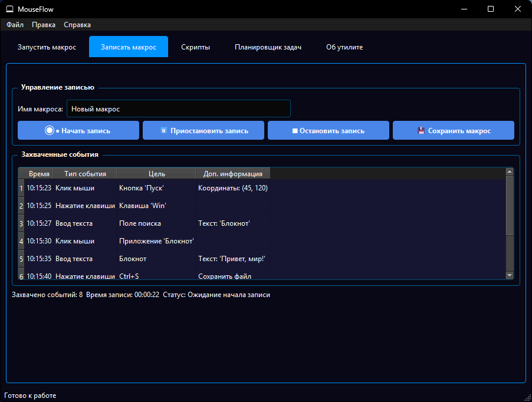This screenshot has height=402, width=532.
Task: Select row 3 with text 'Блокнот'
Action: point(224,223)
